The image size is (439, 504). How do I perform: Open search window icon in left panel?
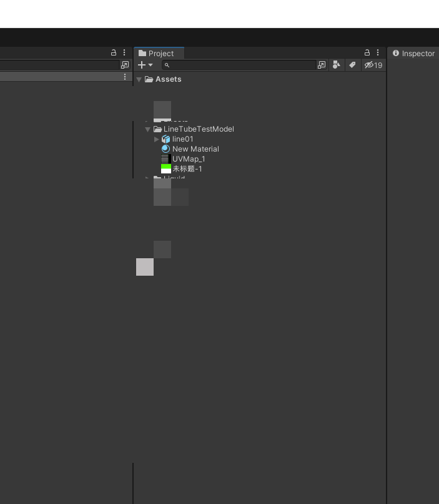point(125,65)
